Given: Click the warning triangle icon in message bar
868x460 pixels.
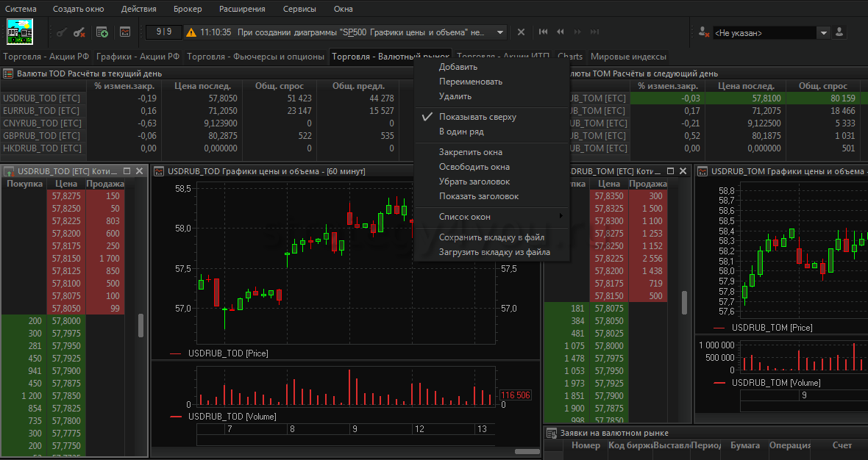Looking at the screenshot, I should coord(191,32).
